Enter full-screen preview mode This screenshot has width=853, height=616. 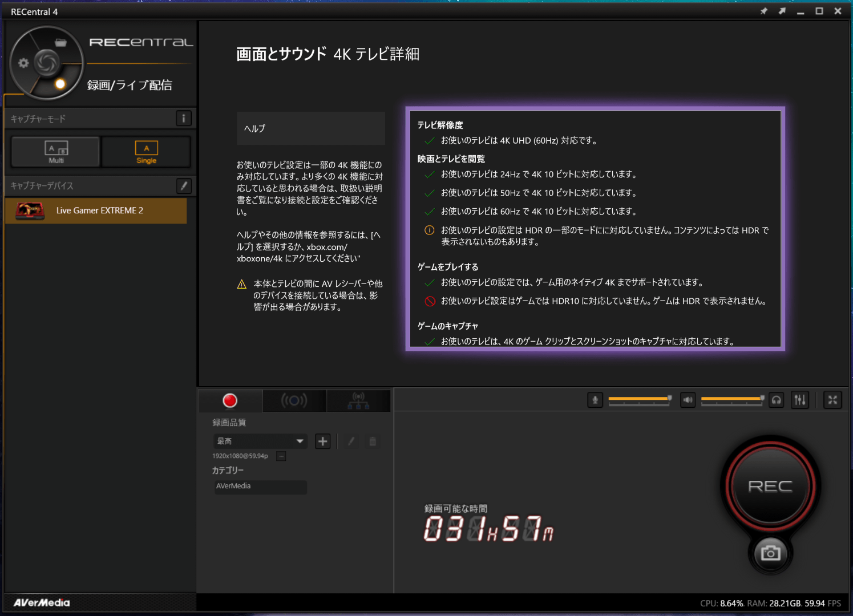tap(832, 400)
